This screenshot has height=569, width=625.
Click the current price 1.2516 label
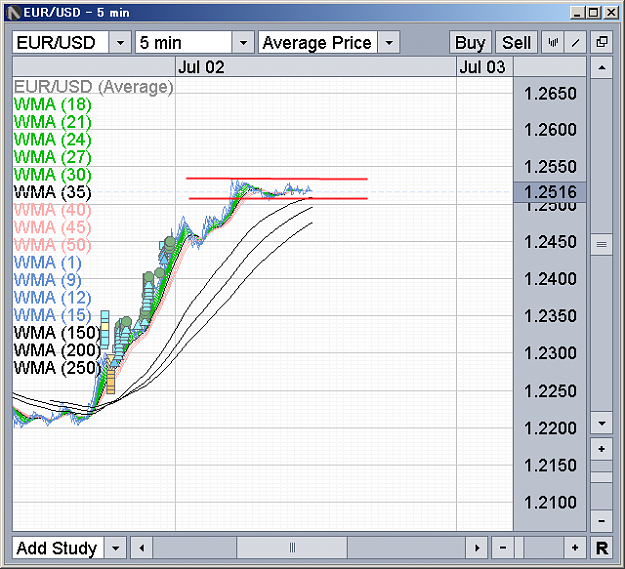coord(550,192)
